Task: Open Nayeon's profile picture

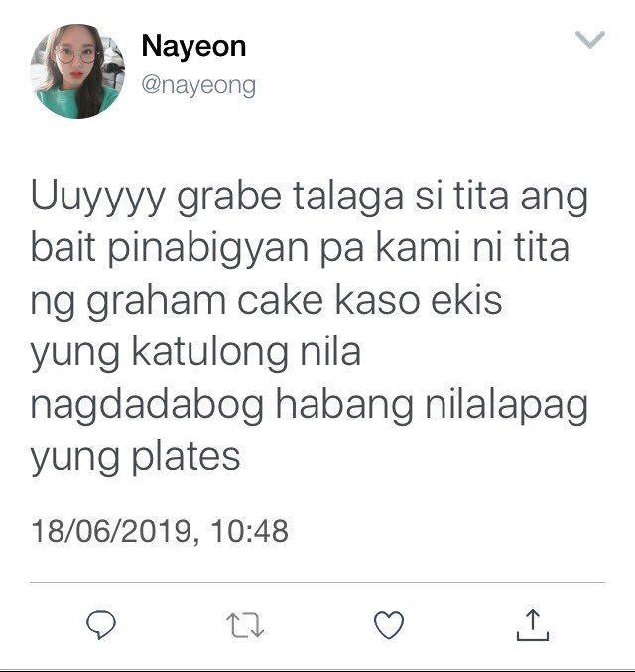Action: [77, 71]
